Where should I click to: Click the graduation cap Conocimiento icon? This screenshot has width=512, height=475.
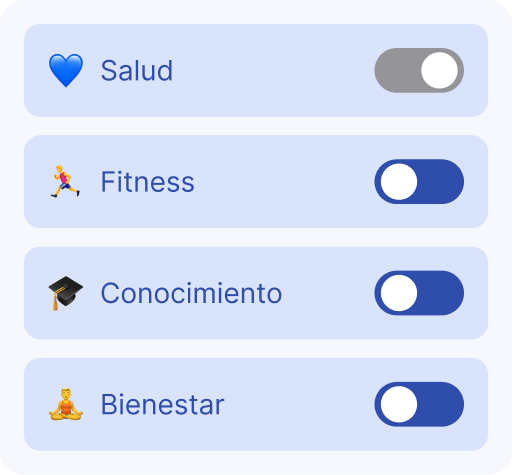pos(66,293)
